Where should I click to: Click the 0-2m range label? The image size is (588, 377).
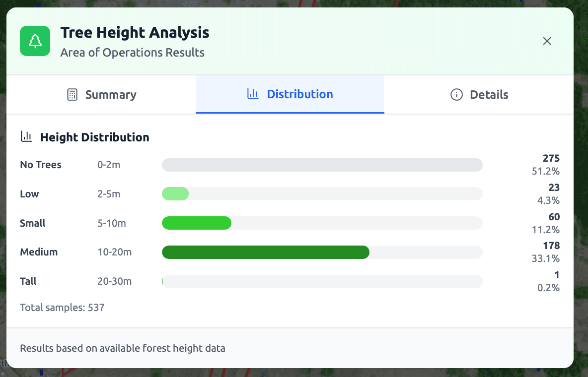[109, 165]
